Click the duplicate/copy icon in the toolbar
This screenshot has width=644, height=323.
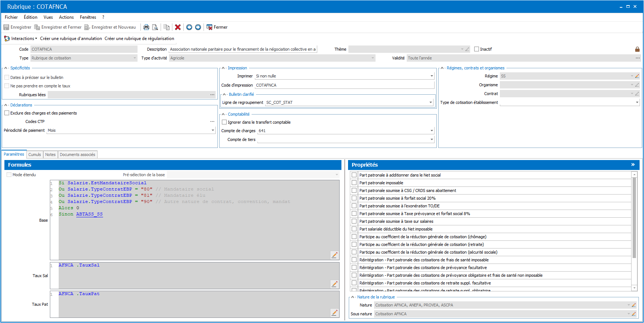167,27
